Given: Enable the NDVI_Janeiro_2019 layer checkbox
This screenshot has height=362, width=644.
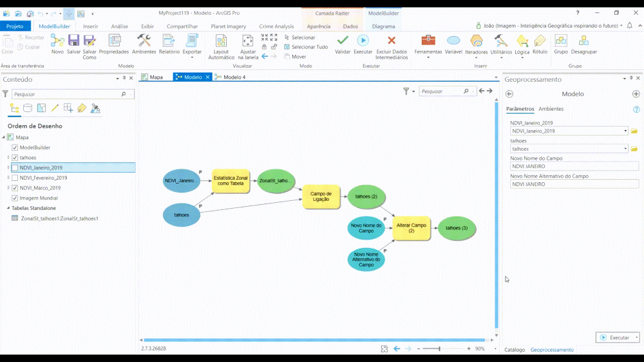Looking at the screenshot, I should [15, 168].
